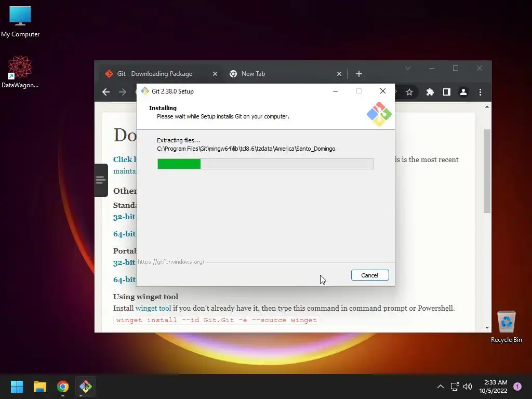Bookmark this page with the star icon

coord(409,92)
